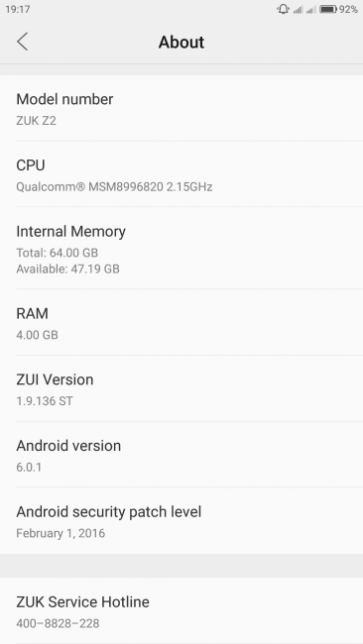The height and width of the screenshot is (644, 363).
Task: Tap the 92% battery percentage
Action: coord(348,9)
